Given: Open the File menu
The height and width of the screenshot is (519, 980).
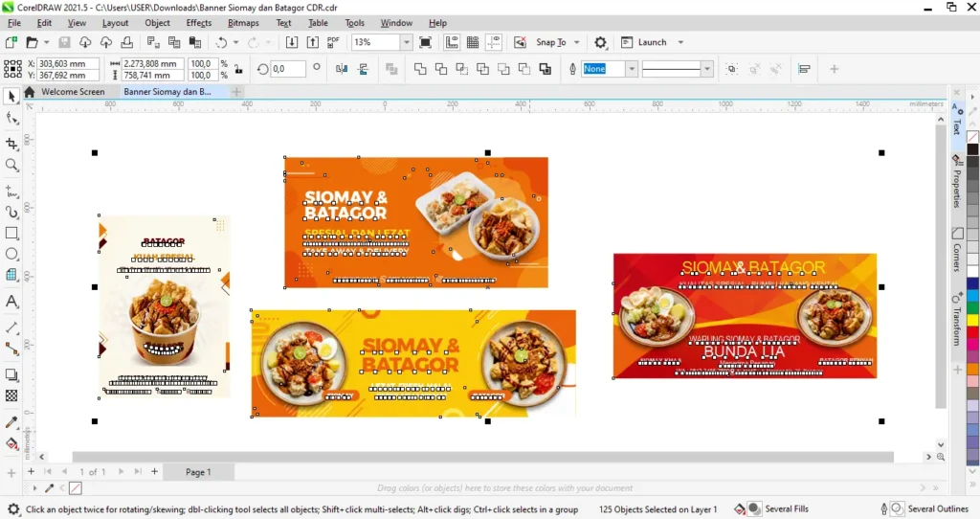Looking at the screenshot, I should pos(13,23).
